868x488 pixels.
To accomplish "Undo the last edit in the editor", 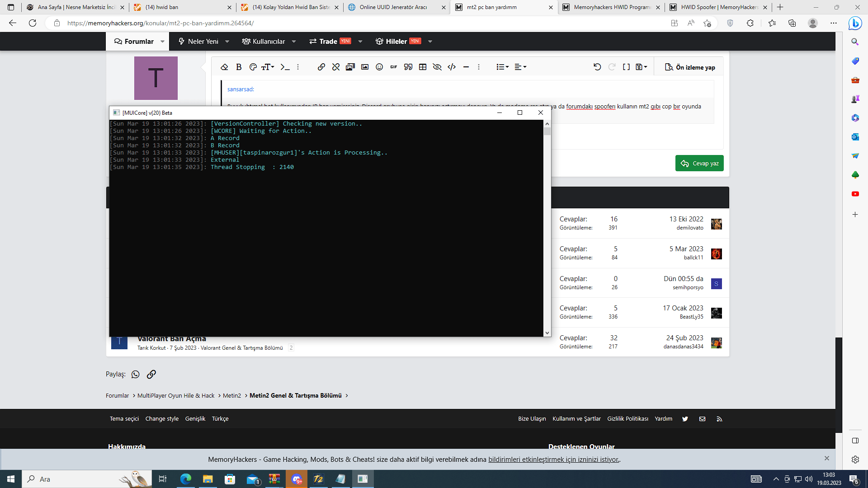I will [597, 67].
